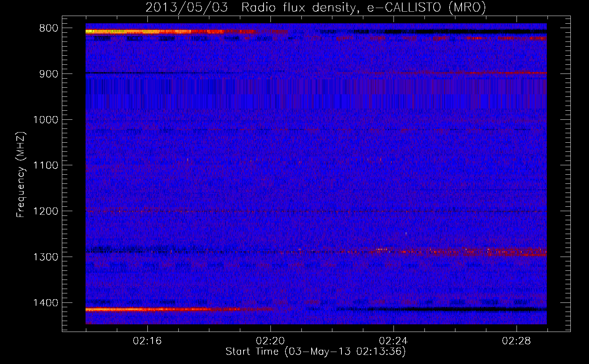Select the 1000 frequency axis label
589x364 pixels.
click(46, 120)
